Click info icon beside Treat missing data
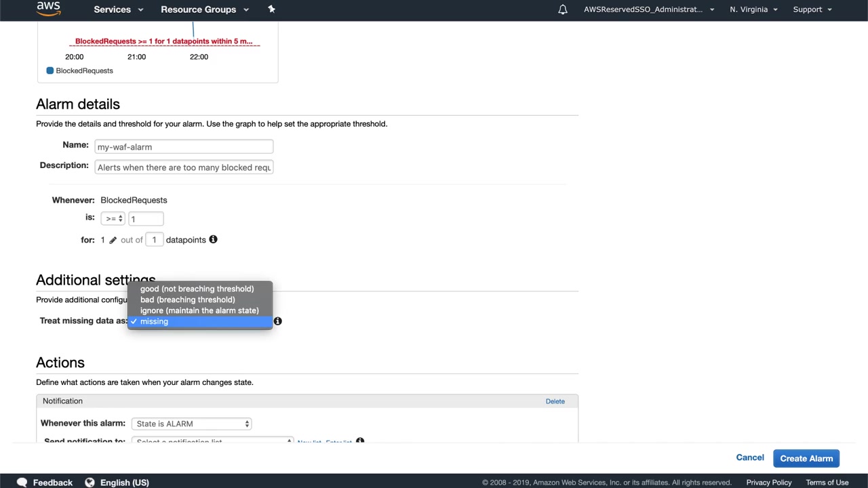This screenshot has width=868, height=488. click(277, 321)
